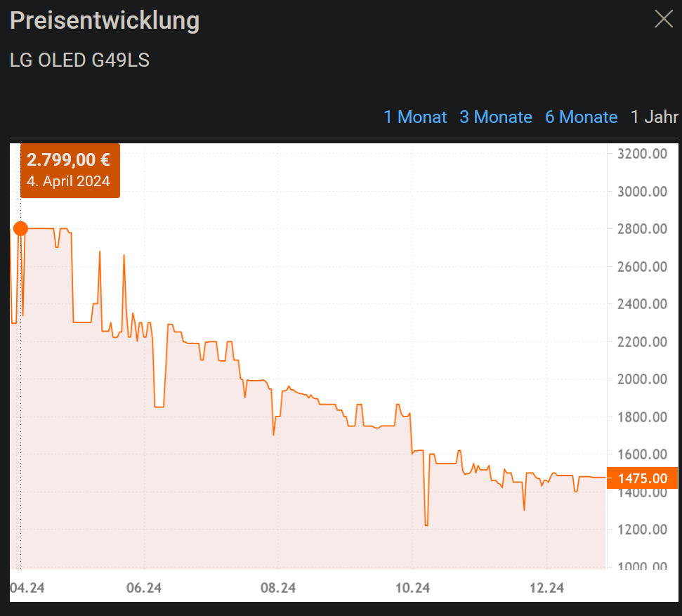Viewport: 682px width, 616px height.
Task: Select the 6 Monate time range
Action: (582, 117)
